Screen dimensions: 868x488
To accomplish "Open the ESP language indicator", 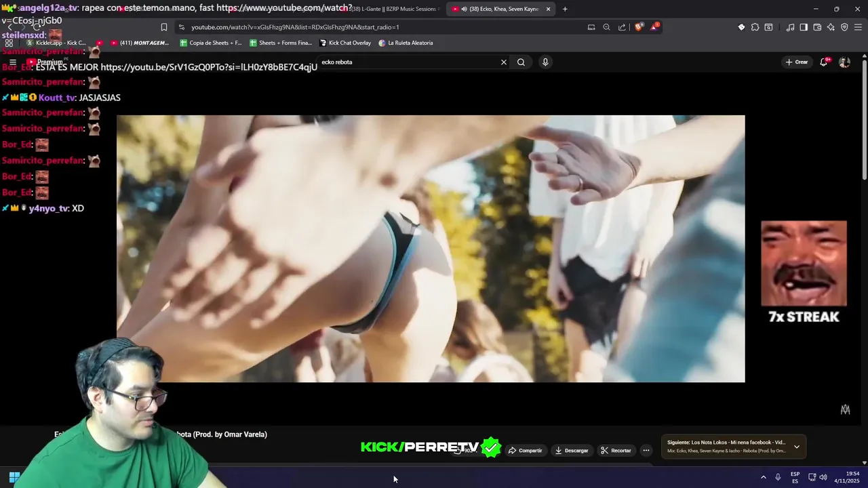I will (x=795, y=477).
